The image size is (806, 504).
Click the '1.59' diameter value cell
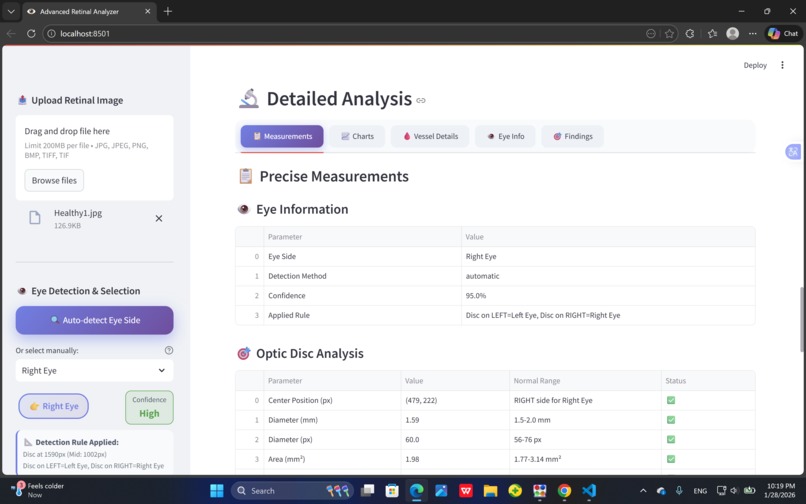(x=455, y=420)
